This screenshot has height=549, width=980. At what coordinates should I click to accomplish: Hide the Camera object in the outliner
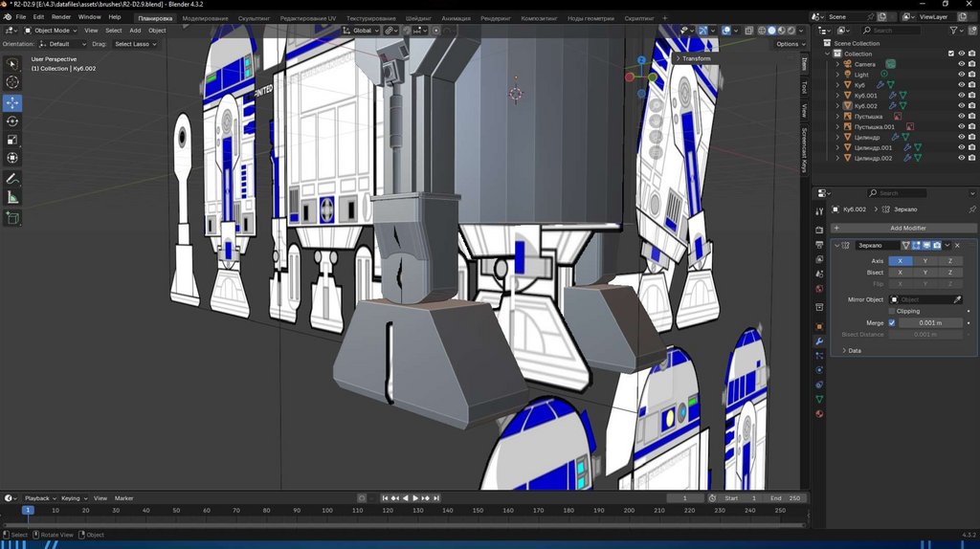[961, 64]
